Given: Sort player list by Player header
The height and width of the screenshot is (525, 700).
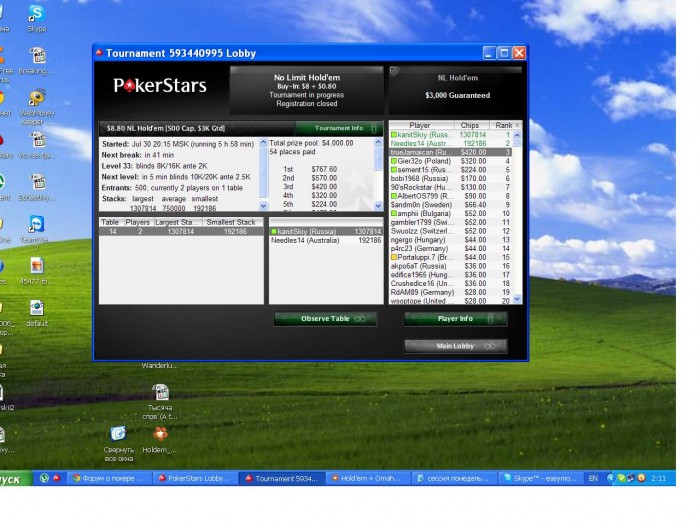Looking at the screenshot, I should (422, 125).
